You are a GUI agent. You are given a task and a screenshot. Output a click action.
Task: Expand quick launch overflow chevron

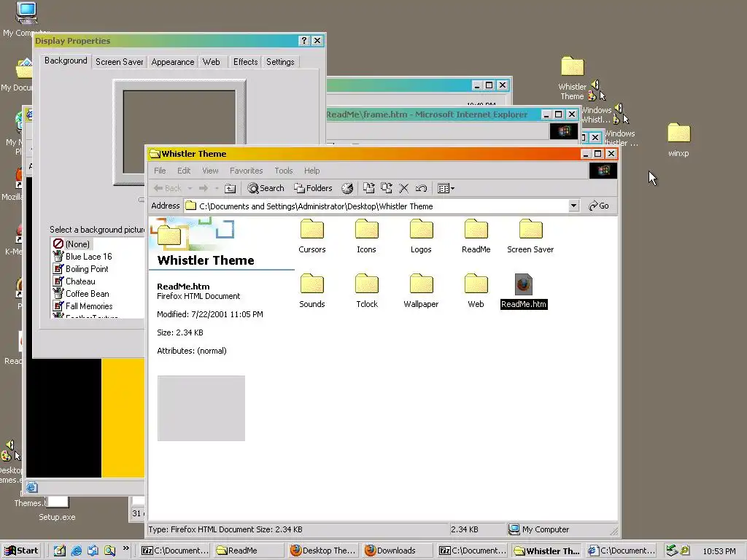125,548
